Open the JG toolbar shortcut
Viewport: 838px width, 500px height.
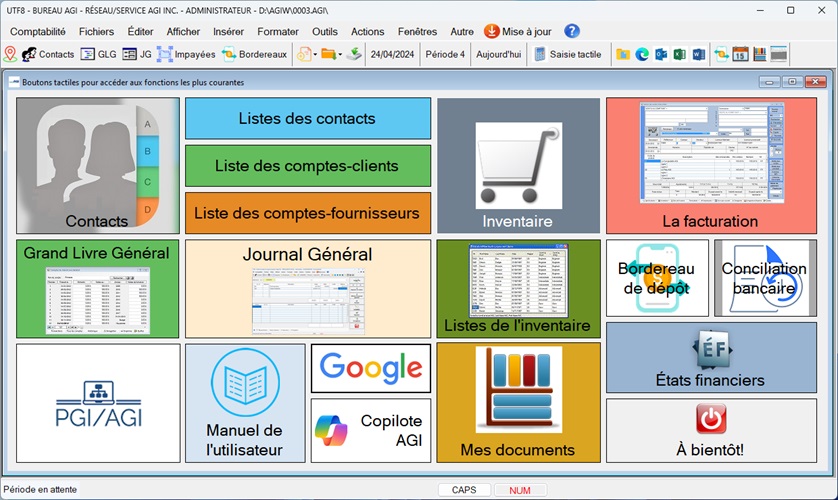coord(137,54)
